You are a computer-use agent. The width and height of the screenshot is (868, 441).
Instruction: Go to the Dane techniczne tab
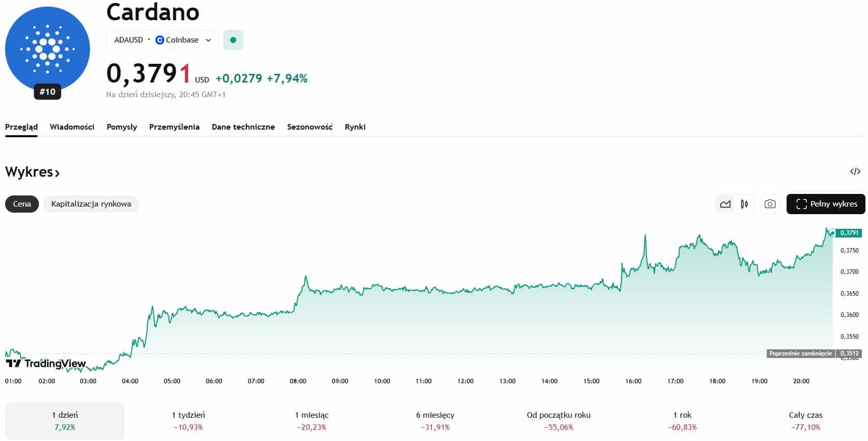coord(243,127)
